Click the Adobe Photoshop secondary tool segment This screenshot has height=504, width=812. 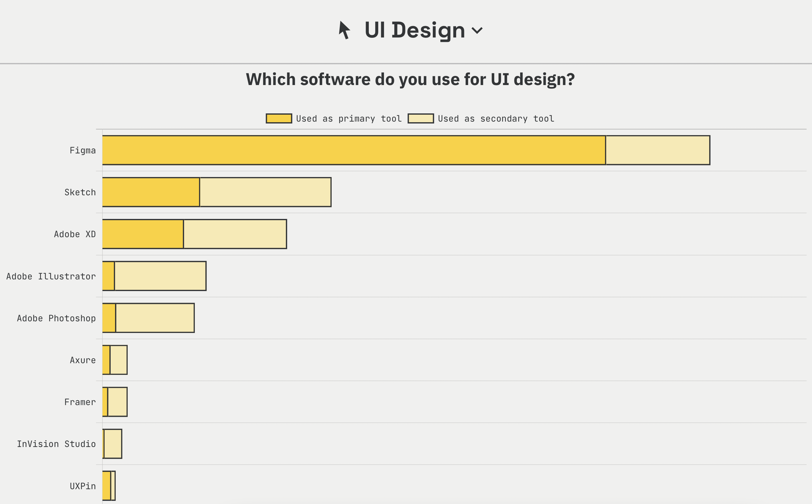[154, 318]
